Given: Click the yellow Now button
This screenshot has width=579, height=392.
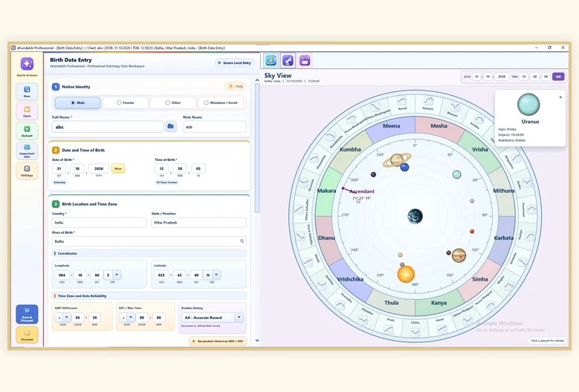Looking at the screenshot, I should point(117,169).
